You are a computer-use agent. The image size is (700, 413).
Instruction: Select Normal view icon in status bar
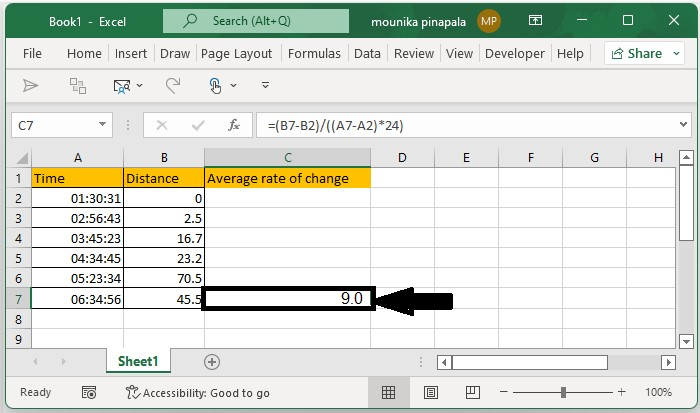coord(388,392)
